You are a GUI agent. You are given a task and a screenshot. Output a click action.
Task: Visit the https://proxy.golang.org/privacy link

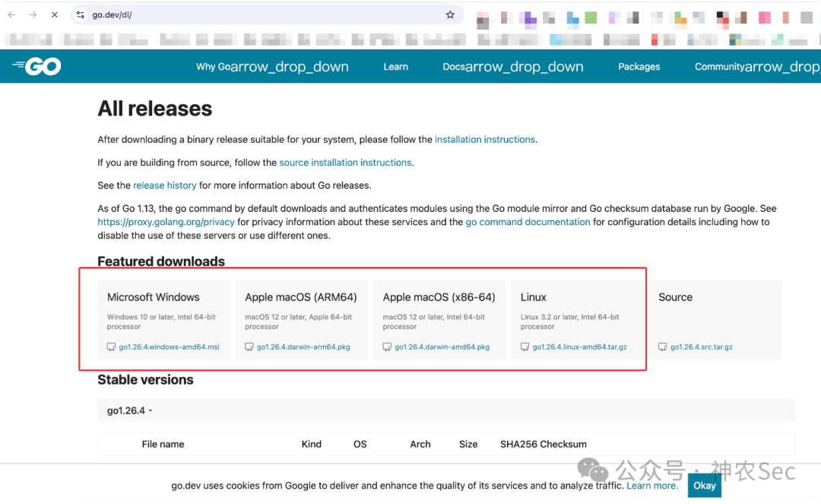(166, 222)
